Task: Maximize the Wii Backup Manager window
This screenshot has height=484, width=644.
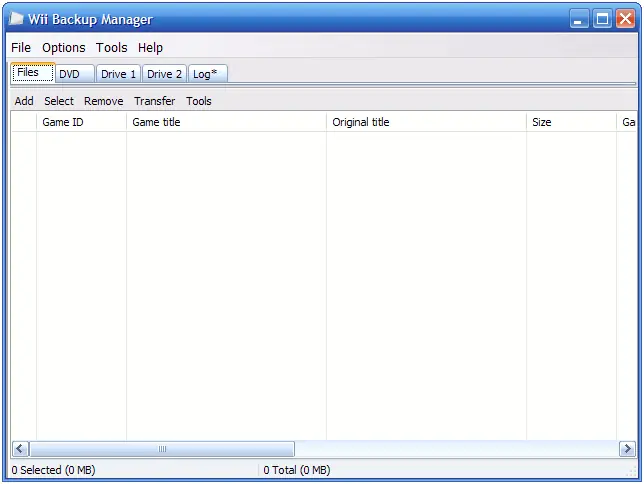Action: pyautogui.click(x=603, y=18)
